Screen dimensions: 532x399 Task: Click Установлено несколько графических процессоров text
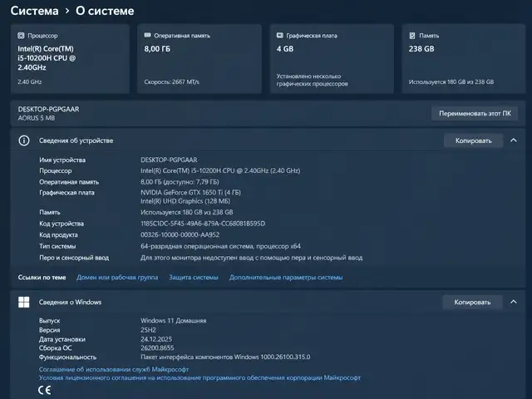pyautogui.click(x=313, y=80)
